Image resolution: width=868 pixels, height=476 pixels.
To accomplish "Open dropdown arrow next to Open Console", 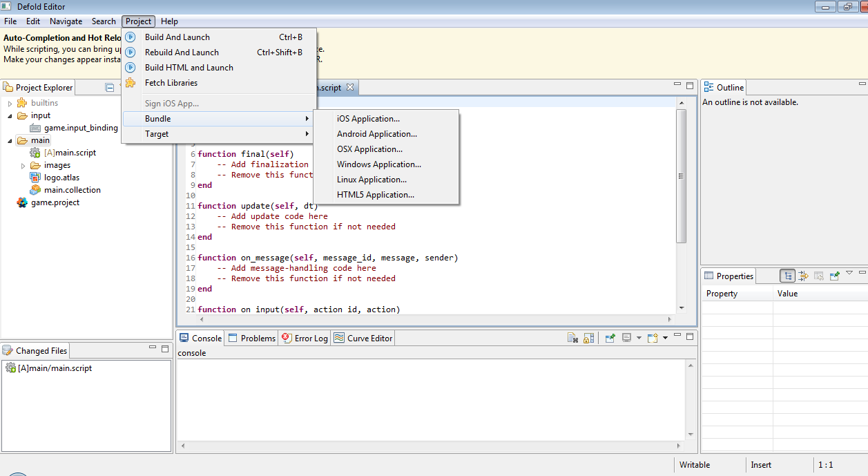I will (665, 338).
